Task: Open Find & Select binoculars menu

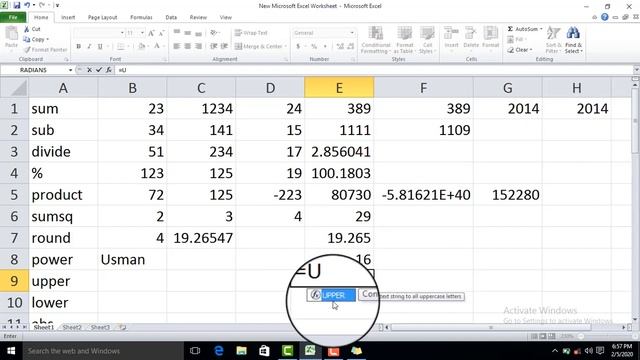Action: tap(573, 40)
